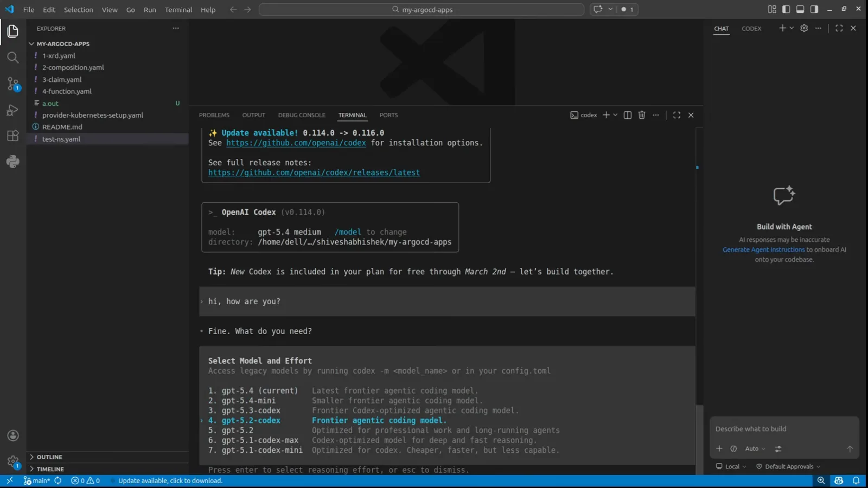The width and height of the screenshot is (868, 488).
Task: Click the Describe what to build input
Action: pyautogui.click(x=784, y=429)
